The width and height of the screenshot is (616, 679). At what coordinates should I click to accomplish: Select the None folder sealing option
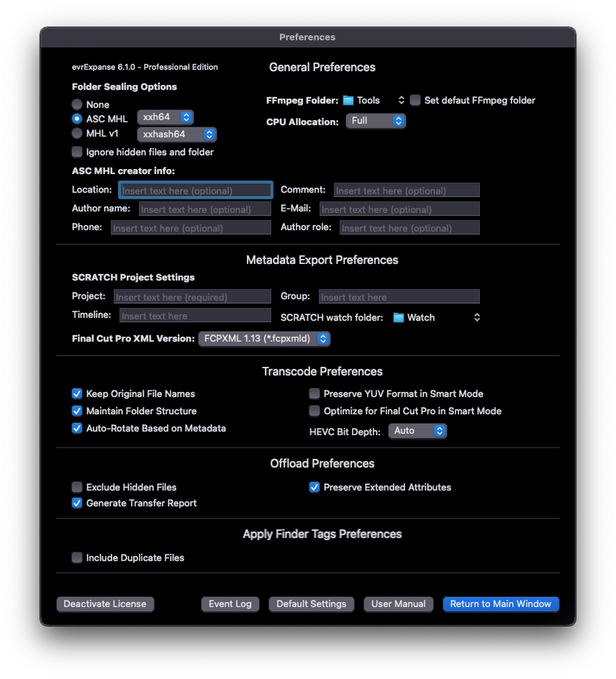(x=77, y=104)
